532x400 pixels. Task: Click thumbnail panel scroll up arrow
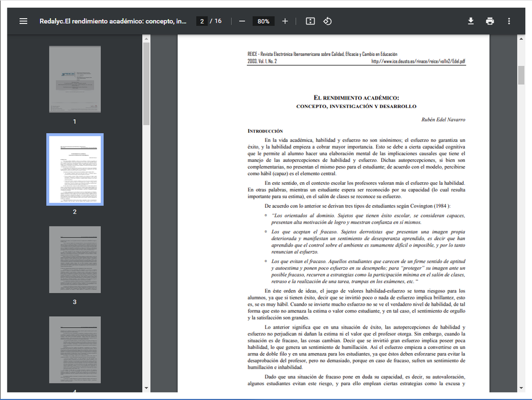tap(146, 39)
